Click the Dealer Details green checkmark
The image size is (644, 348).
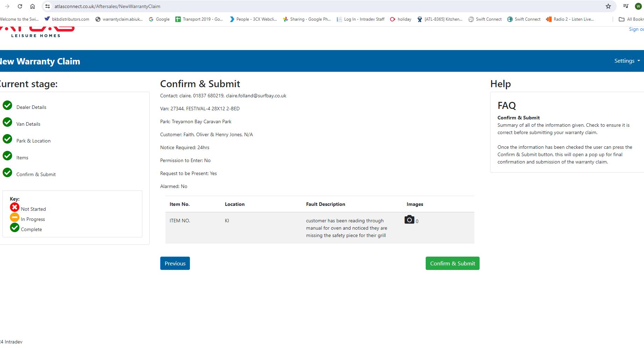[7, 105]
